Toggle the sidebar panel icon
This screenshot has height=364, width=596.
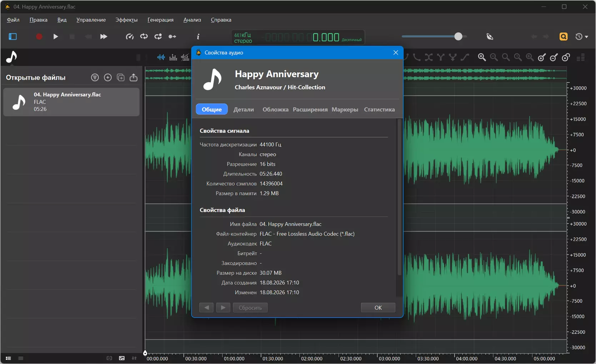pos(13,36)
